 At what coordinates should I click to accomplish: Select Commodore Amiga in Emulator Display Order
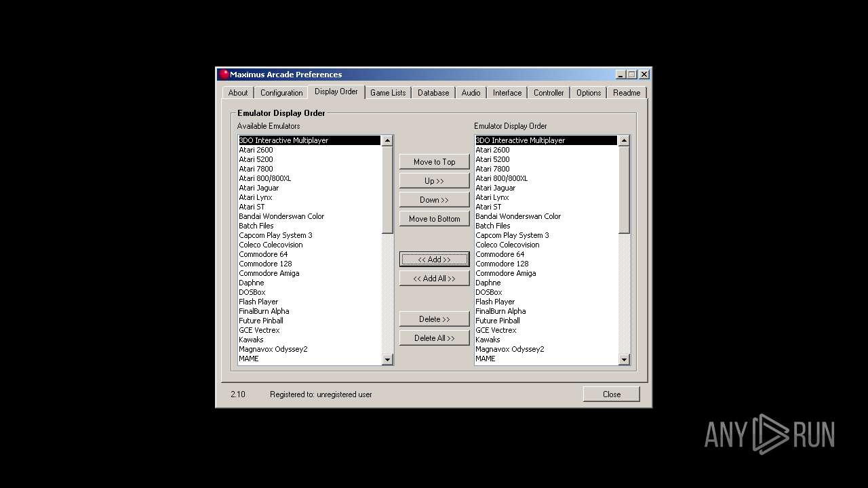coord(546,273)
